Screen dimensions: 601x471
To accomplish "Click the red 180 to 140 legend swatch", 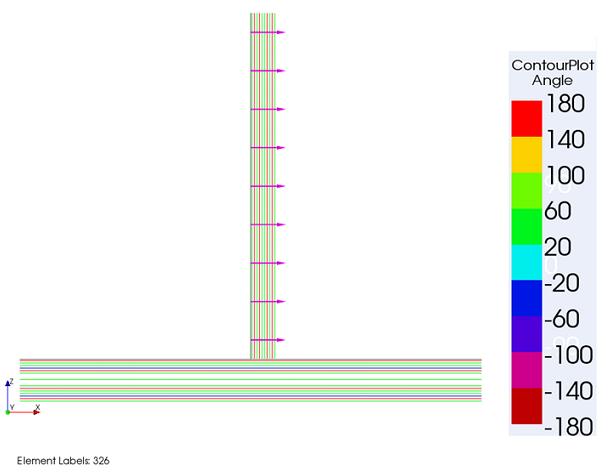I will tap(527, 119).
